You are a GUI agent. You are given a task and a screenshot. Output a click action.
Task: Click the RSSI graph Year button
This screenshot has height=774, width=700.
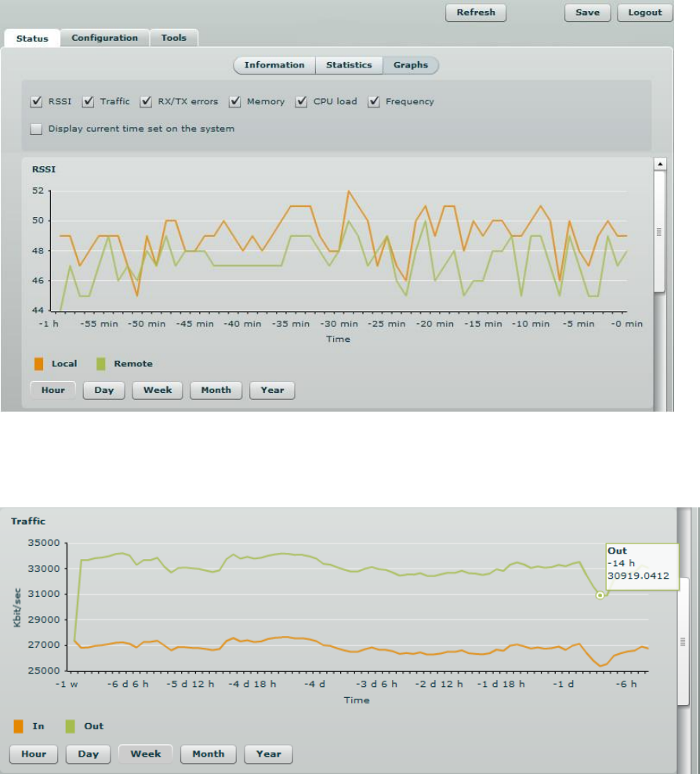(272, 390)
